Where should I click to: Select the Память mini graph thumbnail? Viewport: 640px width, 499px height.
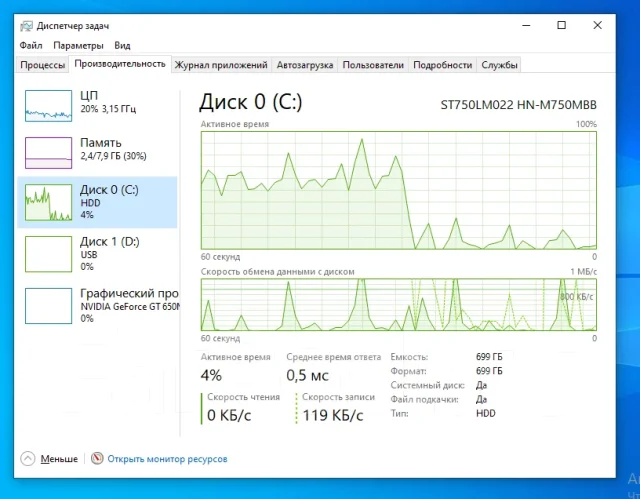[49, 153]
